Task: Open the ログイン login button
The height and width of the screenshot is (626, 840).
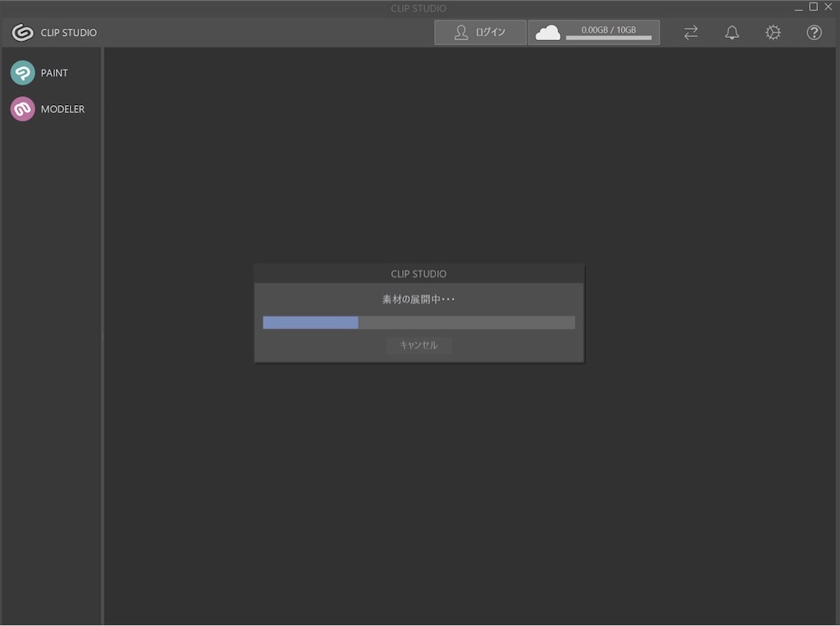Action: (x=480, y=32)
